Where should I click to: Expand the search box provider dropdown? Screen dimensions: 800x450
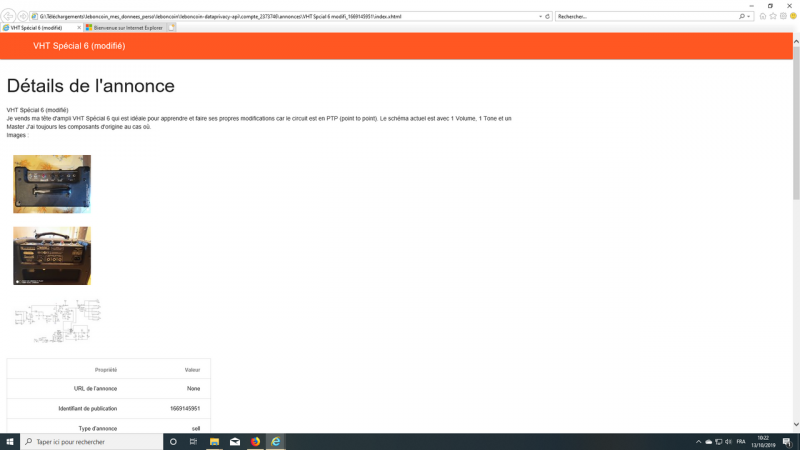pyautogui.click(x=748, y=17)
